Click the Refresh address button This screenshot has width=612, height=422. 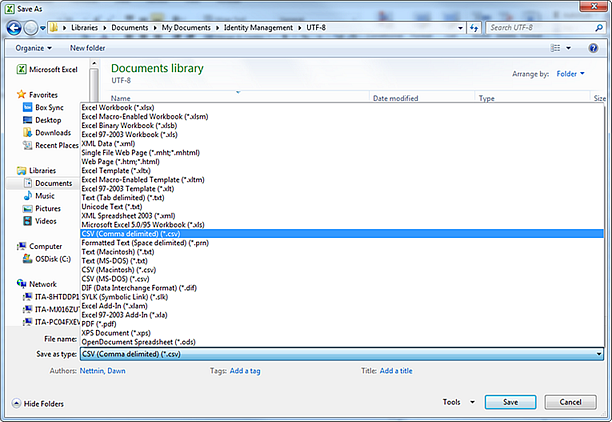474,28
